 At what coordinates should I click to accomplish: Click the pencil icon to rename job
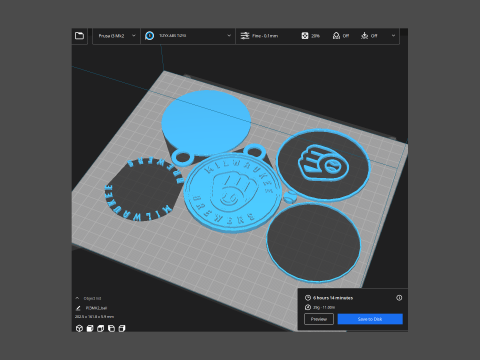(78, 308)
